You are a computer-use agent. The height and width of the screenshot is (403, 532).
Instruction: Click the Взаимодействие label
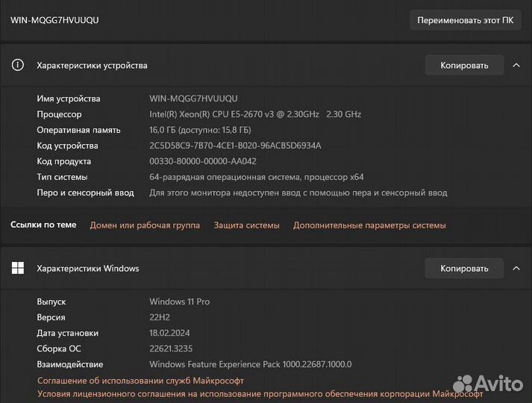click(x=70, y=364)
